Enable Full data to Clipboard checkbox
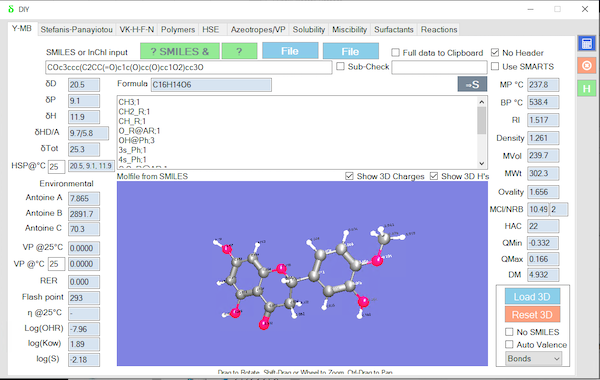This screenshot has width=600, height=380. click(396, 52)
